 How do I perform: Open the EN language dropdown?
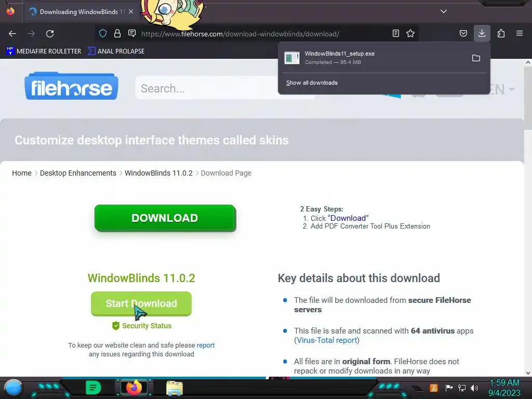coord(502,89)
